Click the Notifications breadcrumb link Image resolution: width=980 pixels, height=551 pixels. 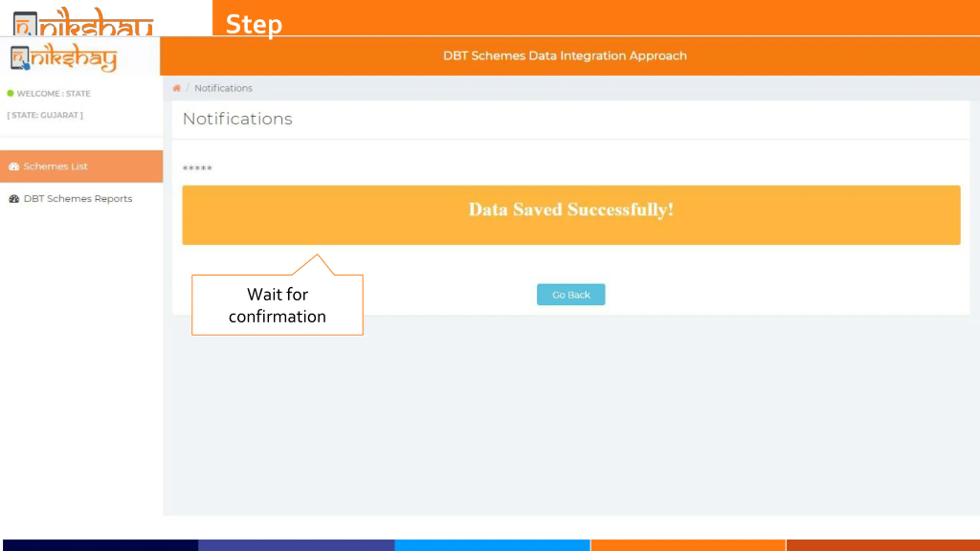[224, 88]
